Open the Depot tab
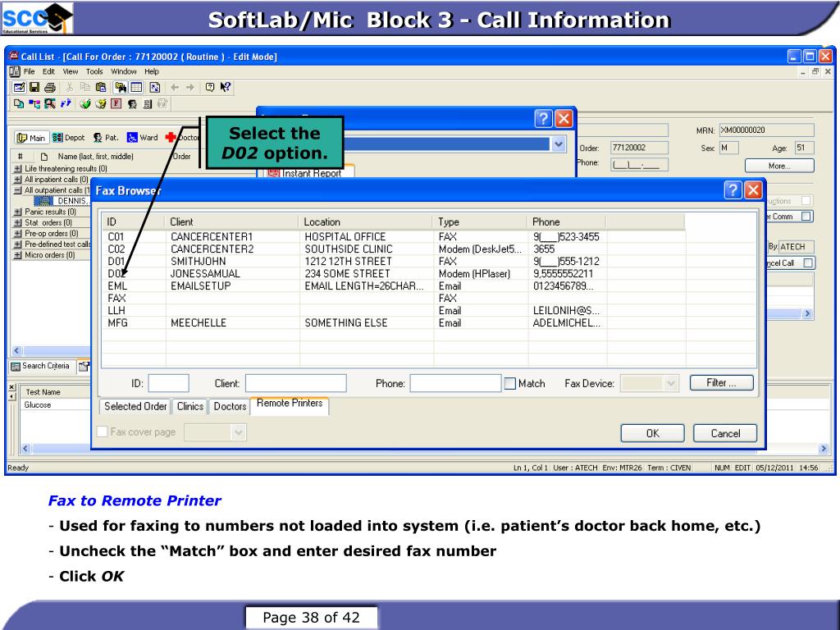The width and height of the screenshot is (840, 630). click(x=69, y=138)
